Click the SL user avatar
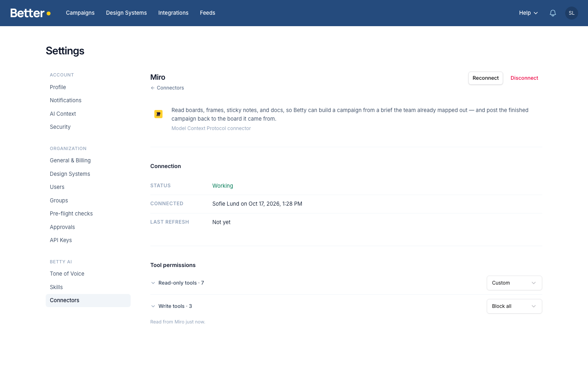The width and height of the screenshot is (588, 368). 572,13
